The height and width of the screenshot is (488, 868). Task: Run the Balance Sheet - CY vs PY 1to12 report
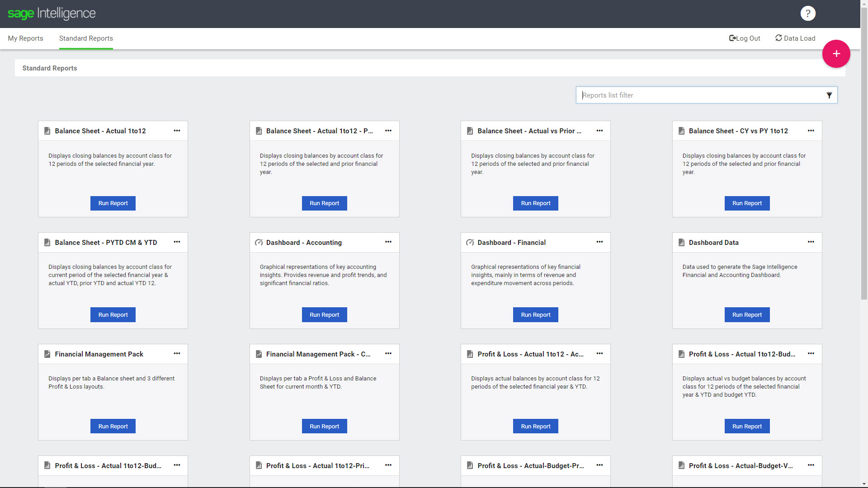click(x=747, y=203)
